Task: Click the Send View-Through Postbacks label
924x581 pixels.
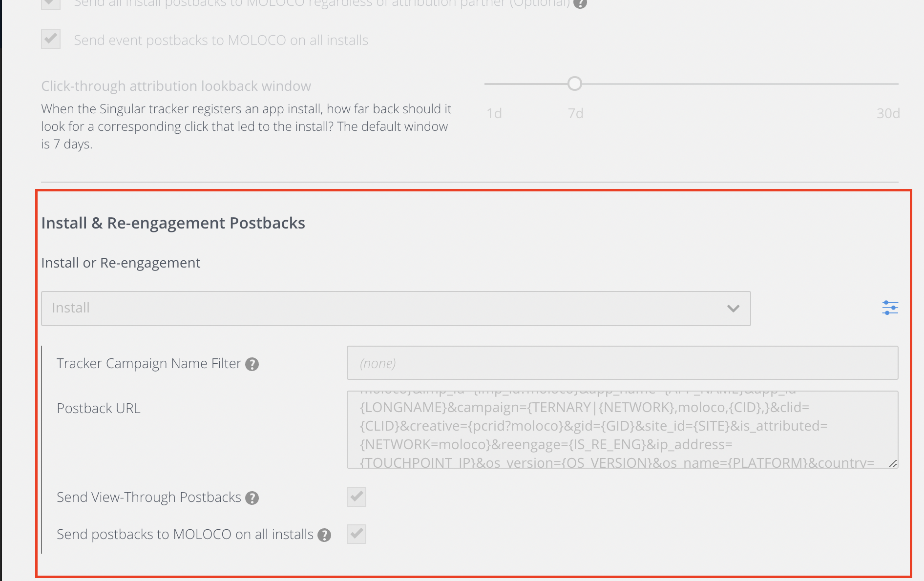Action: 149,497
